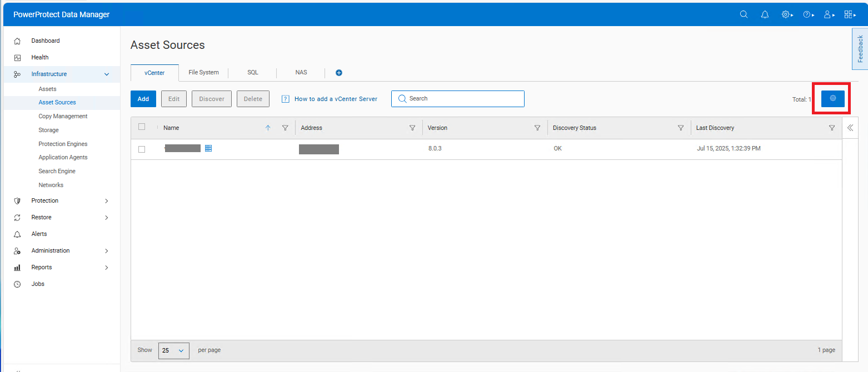
Task: Click the Health icon in sidebar
Action: [x=17, y=58]
